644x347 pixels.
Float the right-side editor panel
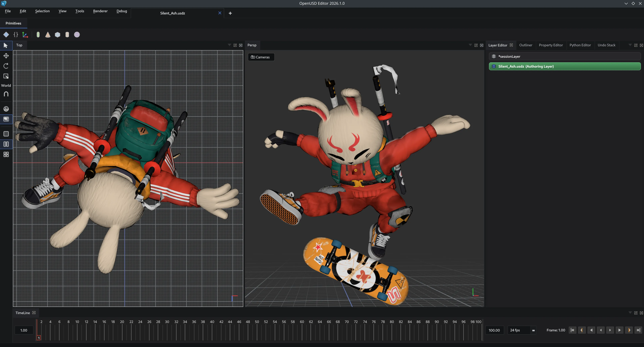point(636,45)
